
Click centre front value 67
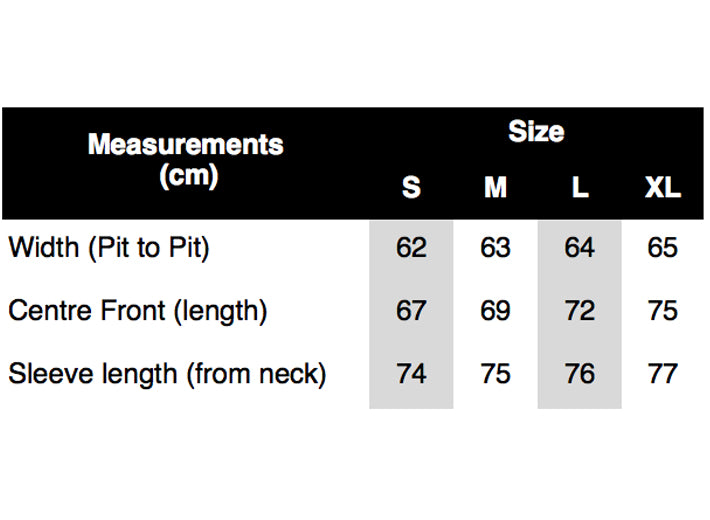click(411, 311)
